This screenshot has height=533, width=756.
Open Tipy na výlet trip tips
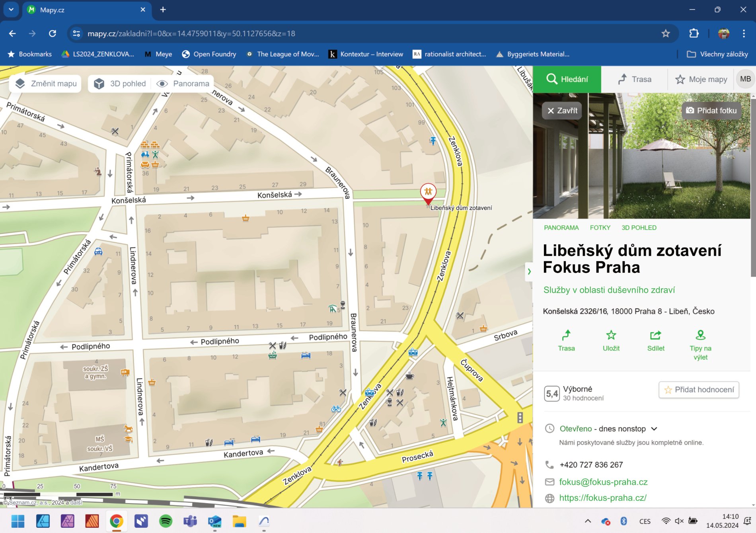point(700,345)
